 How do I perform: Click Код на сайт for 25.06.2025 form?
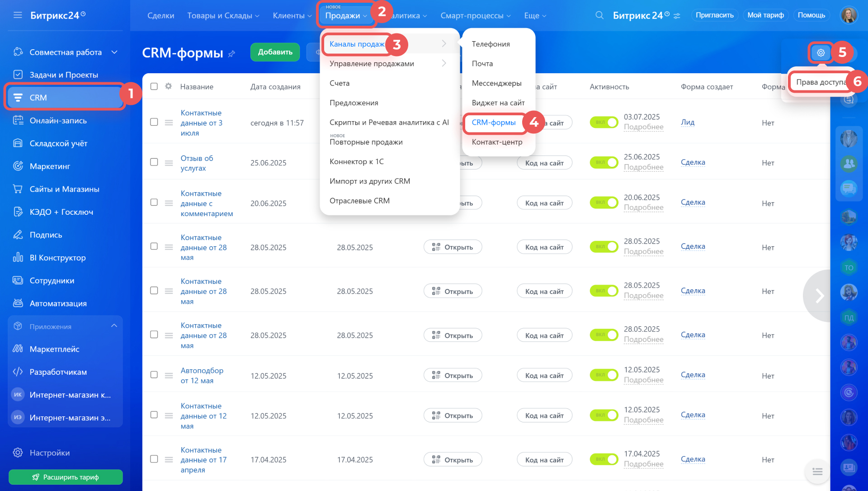pyautogui.click(x=544, y=163)
